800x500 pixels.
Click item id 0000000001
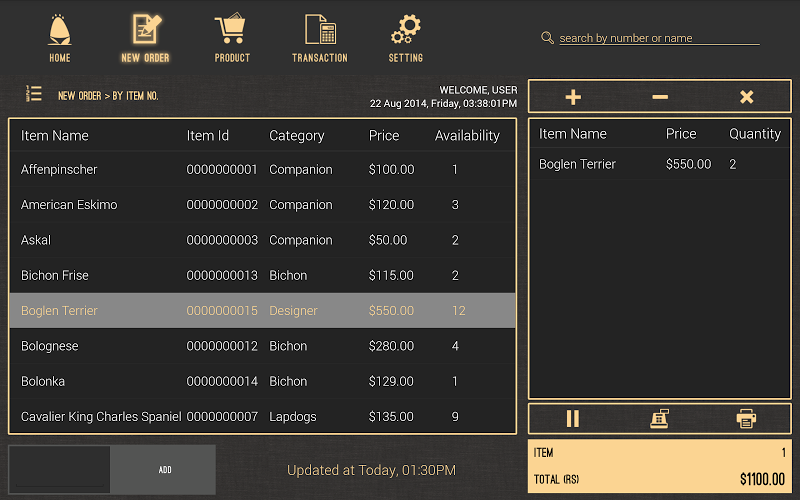pyautogui.click(x=222, y=169)
